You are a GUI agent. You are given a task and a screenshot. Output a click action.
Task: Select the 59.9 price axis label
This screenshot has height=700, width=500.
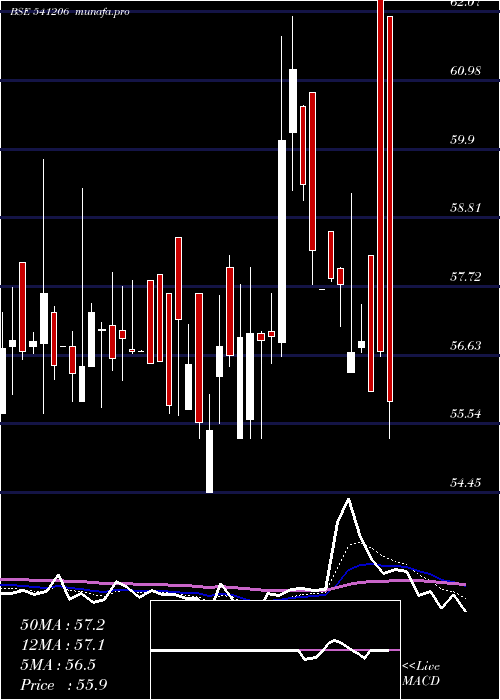coord(462,140)
